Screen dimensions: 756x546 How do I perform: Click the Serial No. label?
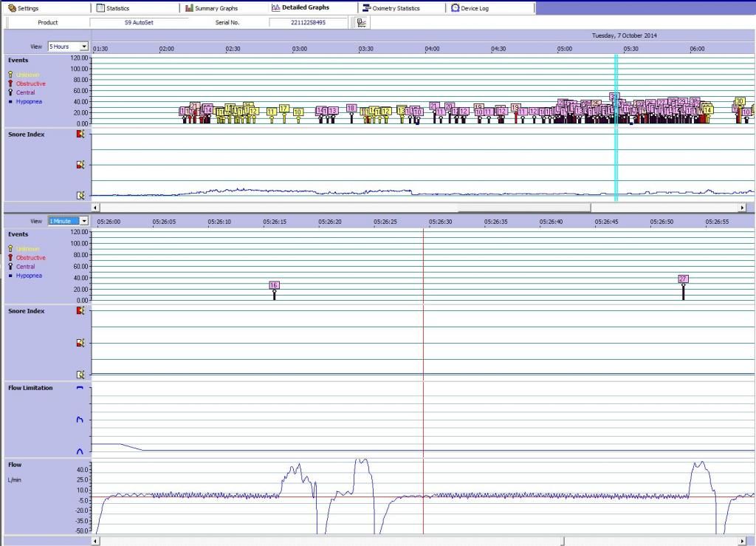click(227, 22)
